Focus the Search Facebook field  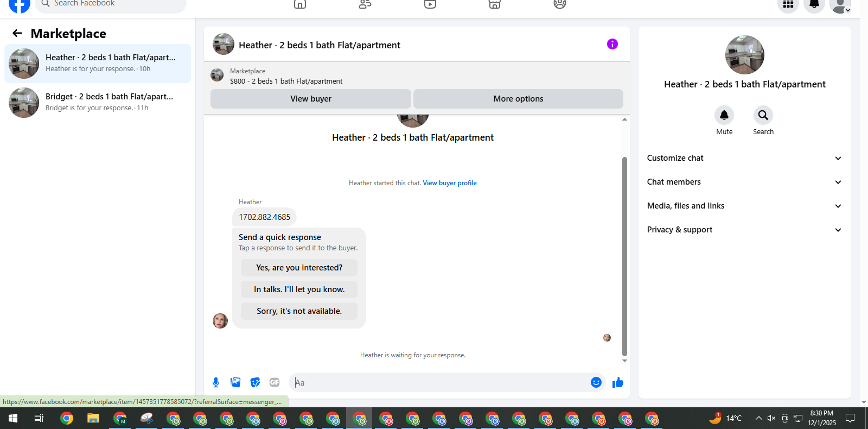[x=111, y=4]
